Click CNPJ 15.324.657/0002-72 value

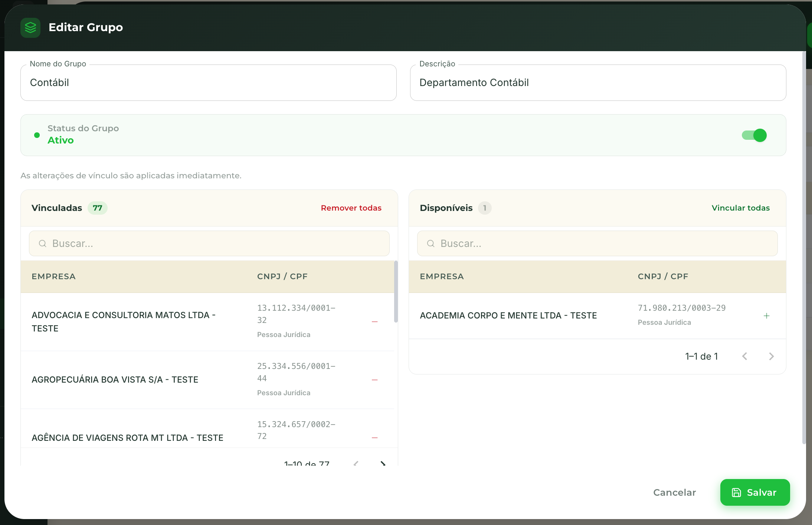click(x=296, y=430)
